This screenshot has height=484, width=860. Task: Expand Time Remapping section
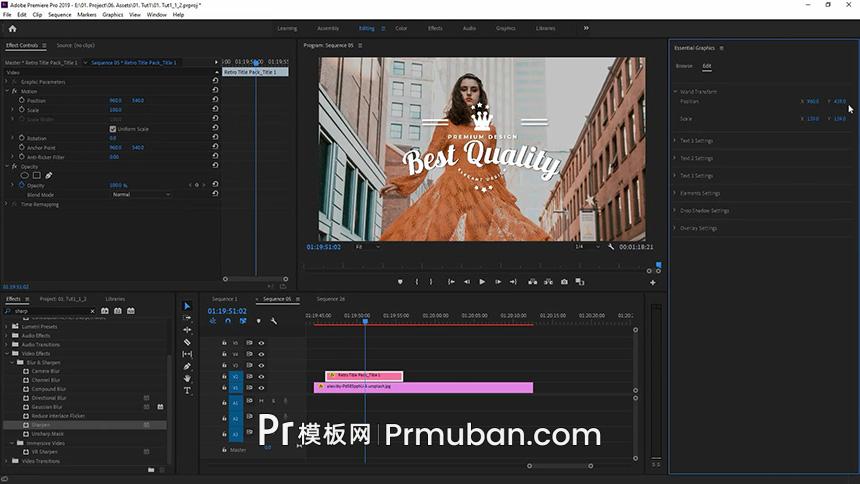point(7,204)
